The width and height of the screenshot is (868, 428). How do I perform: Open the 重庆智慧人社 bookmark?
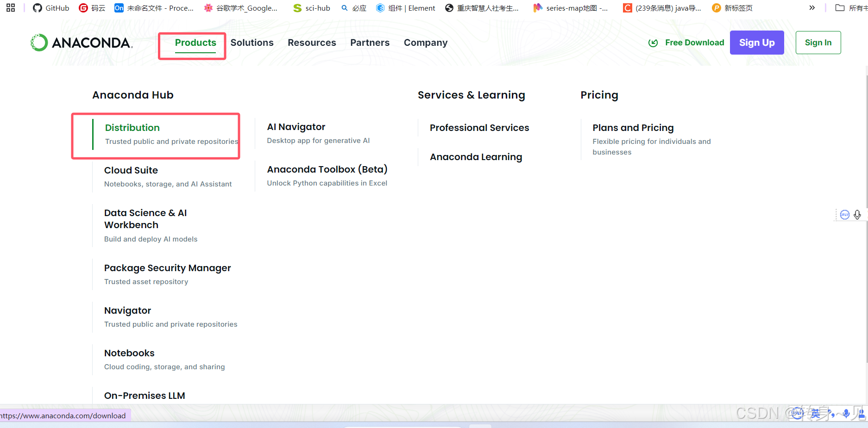click(x=482, y=8)
